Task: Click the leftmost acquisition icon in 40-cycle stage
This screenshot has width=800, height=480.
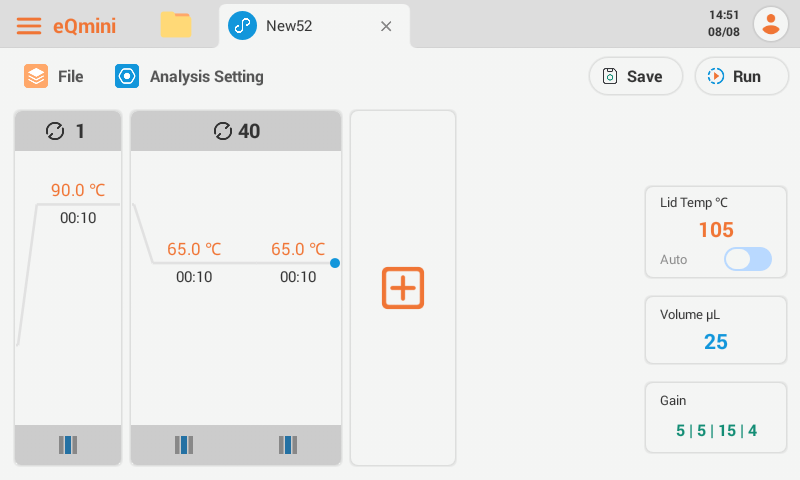Action: 184,445
